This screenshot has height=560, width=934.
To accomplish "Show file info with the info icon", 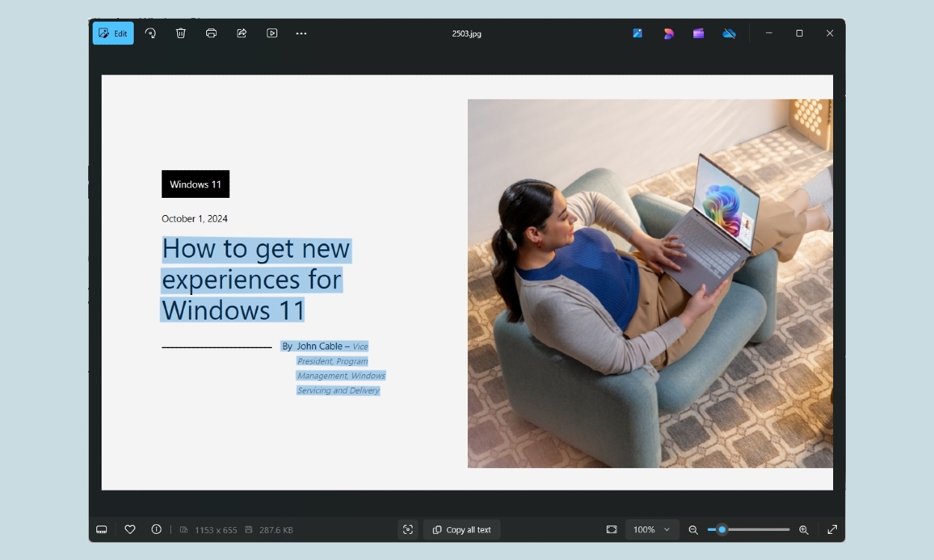I will click(156, 529).
